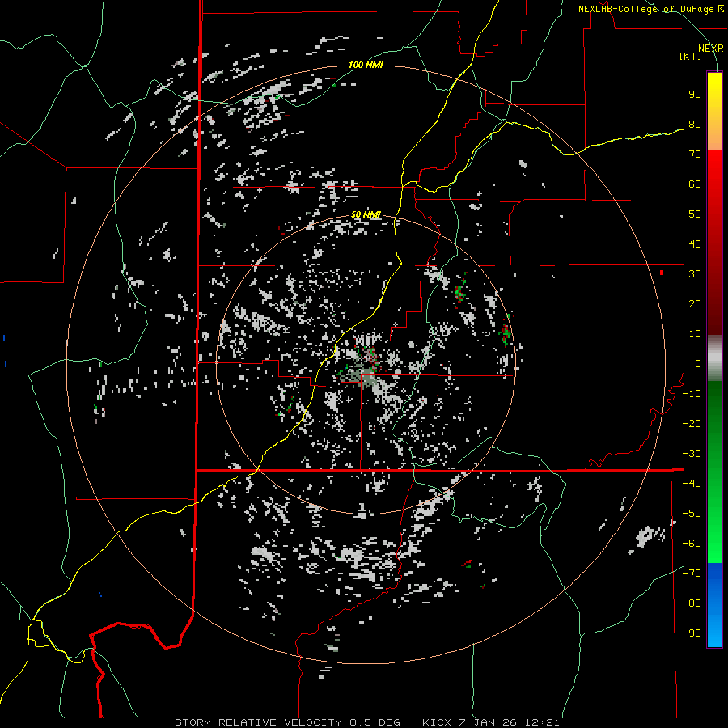Pick the bright red segment of the color bar
This screenshot has height=728, width=728.
click(714, 171)
